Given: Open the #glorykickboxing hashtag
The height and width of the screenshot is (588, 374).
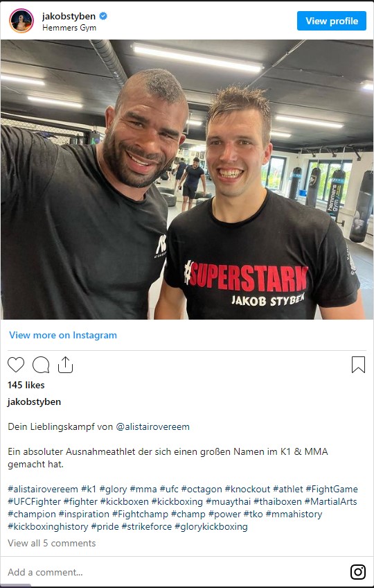Looking at the screenshot, I should [211, 526].
